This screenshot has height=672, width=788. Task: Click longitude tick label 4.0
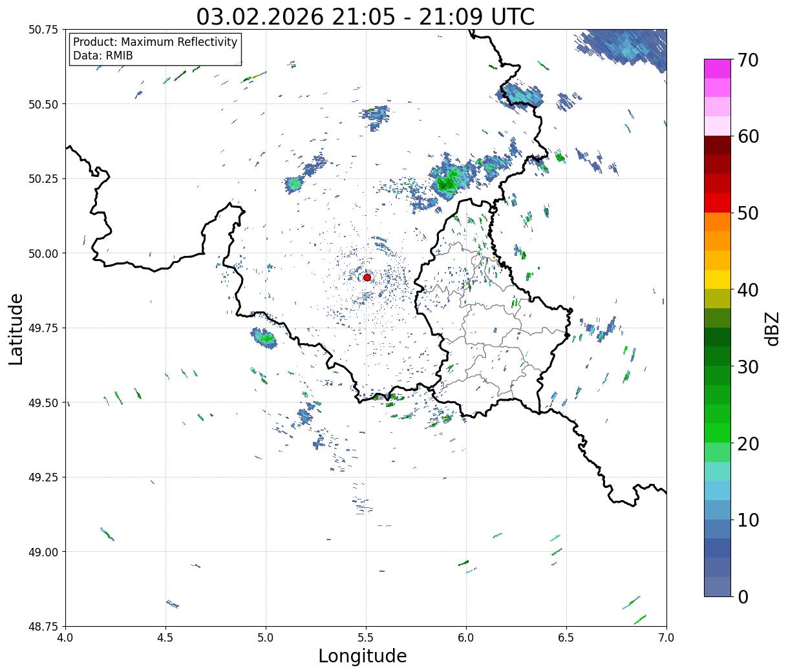pos(65,638)
